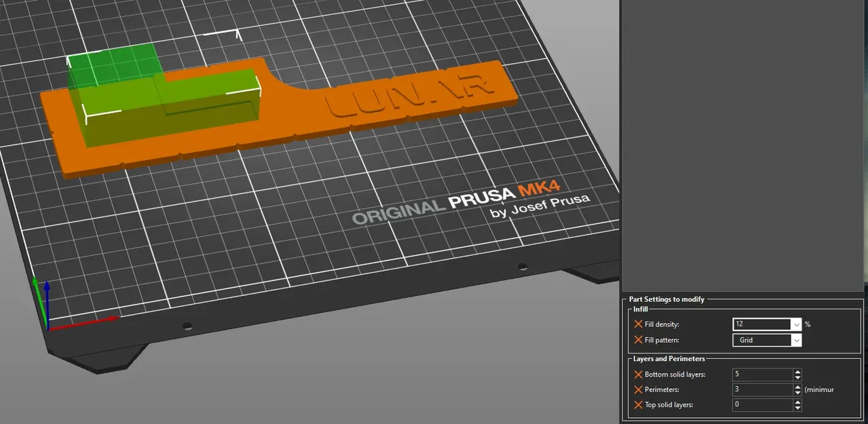Click the Perimeters value field showing 3
The height and width of the screenshot is (424, 868).
tap(763, 389)
